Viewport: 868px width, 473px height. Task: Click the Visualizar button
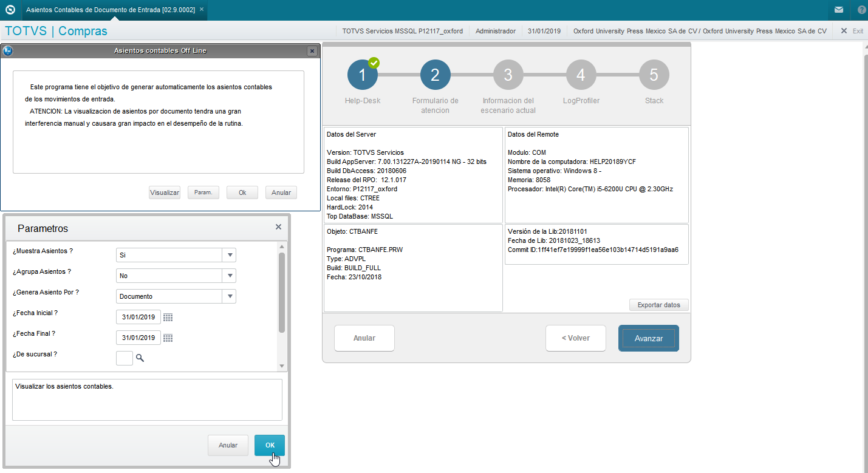pos(165,192)
